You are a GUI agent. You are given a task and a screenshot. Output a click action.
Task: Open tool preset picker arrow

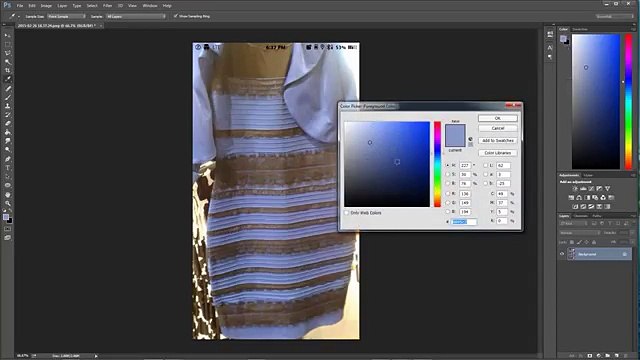pyautogui.click(x=19, y=16)
